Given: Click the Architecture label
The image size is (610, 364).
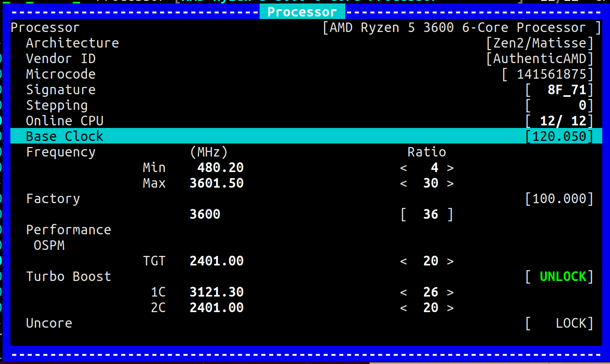Looking at the screenshot, I should (x=72, y=43).
